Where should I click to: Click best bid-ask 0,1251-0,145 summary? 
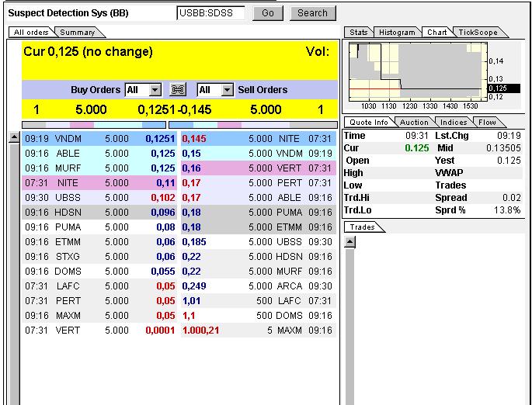click(175, 110)
